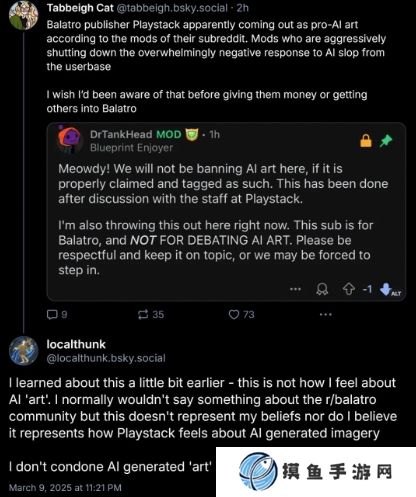Open Tabbeigh Cat's profile avatar
416x497 pixels.
tap(23, 15)
